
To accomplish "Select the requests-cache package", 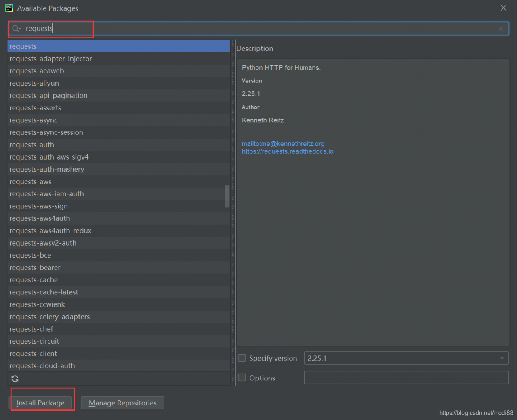I will point(119,280).
